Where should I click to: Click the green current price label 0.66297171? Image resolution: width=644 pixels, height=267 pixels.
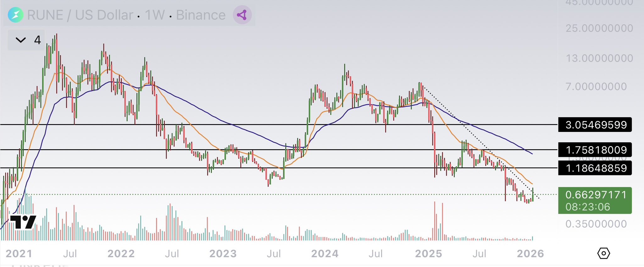[595, 195]
